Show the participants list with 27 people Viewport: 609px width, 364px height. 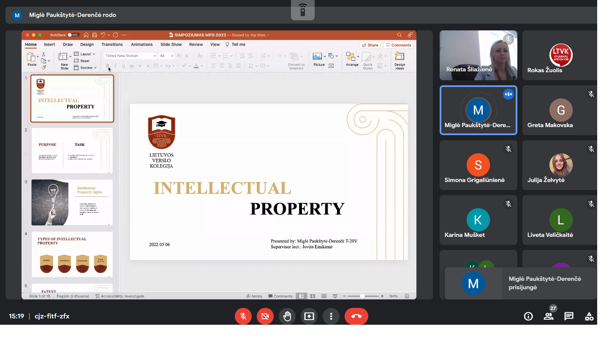[x=549, y=316]
